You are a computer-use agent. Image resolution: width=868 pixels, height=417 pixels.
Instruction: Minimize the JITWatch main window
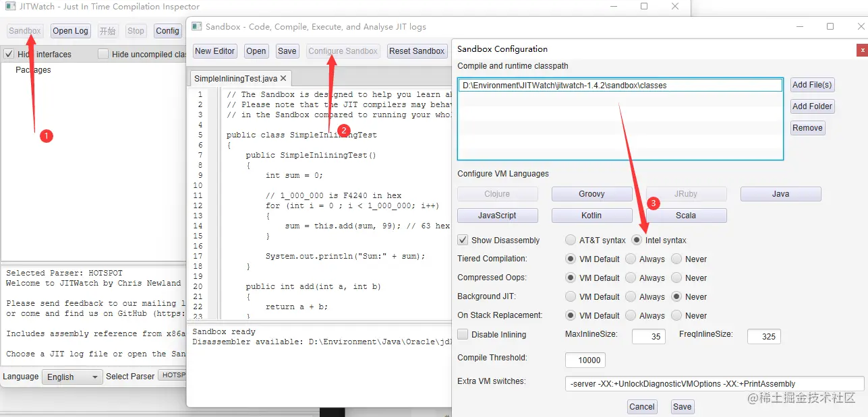613,6
